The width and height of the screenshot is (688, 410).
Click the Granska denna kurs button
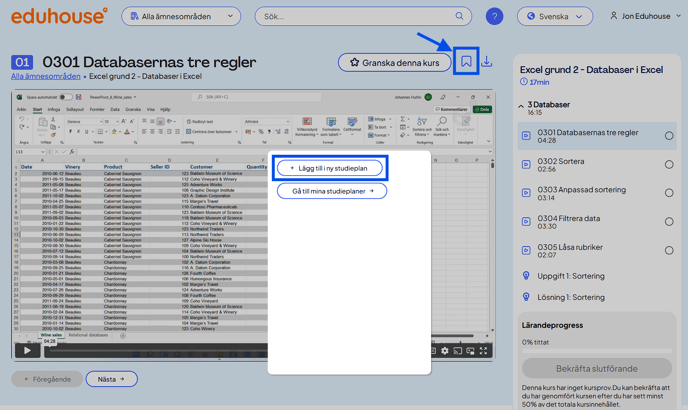tap(394, 62)
